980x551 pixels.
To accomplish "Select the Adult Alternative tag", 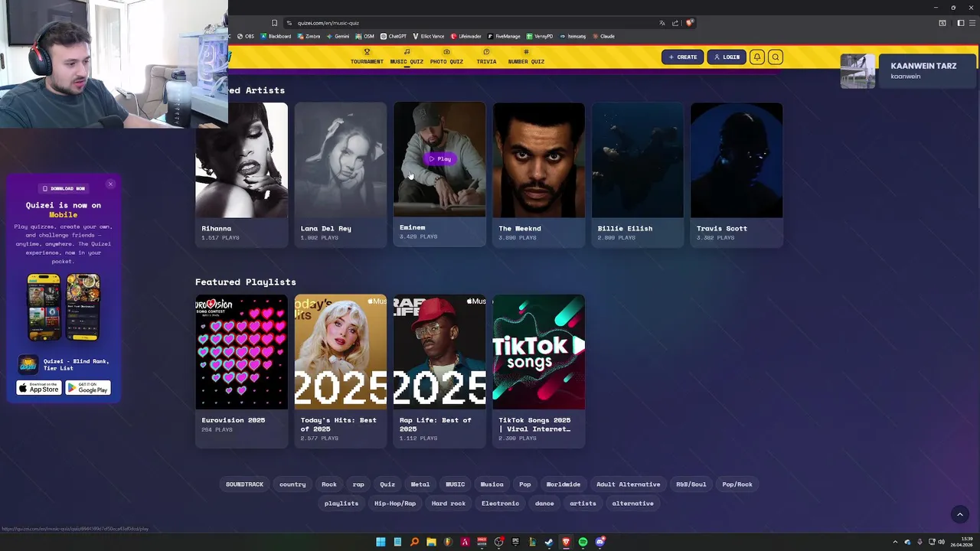I will (x=629, y=484).
